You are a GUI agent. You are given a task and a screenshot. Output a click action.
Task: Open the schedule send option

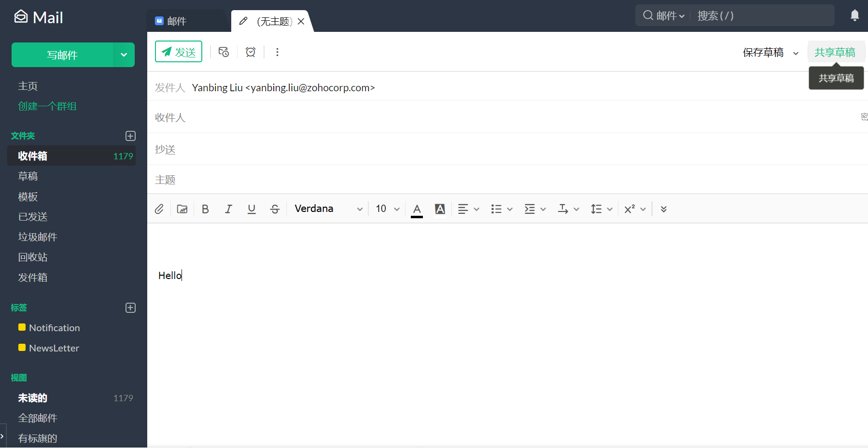[224, 52]
